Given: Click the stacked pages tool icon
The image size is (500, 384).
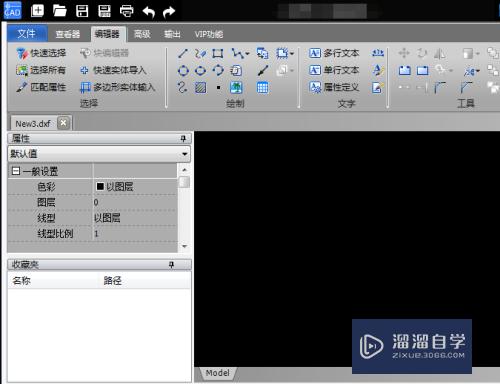Looking at the screenshot, I should pos(236,71).
